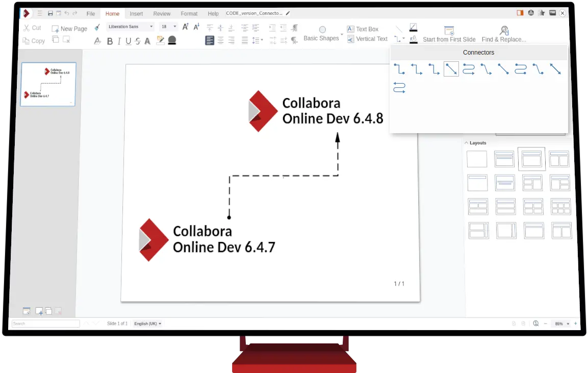Viewport: 588px width, 373px height.
Task: Click the Vertical Text button
Action: pos(367,39)
